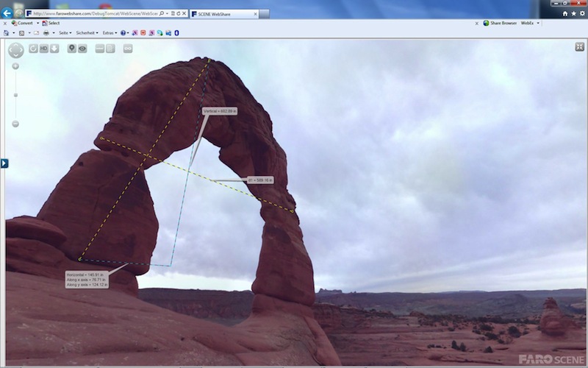Open the document notes icon in viewer
This screenshot has height=368, width=588.
[x=110, y=49]
